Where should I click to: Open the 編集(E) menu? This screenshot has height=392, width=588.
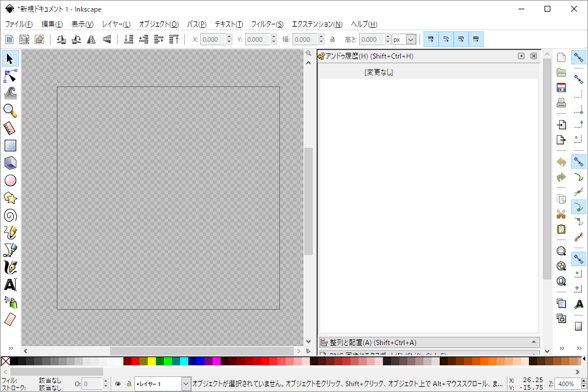52,24
